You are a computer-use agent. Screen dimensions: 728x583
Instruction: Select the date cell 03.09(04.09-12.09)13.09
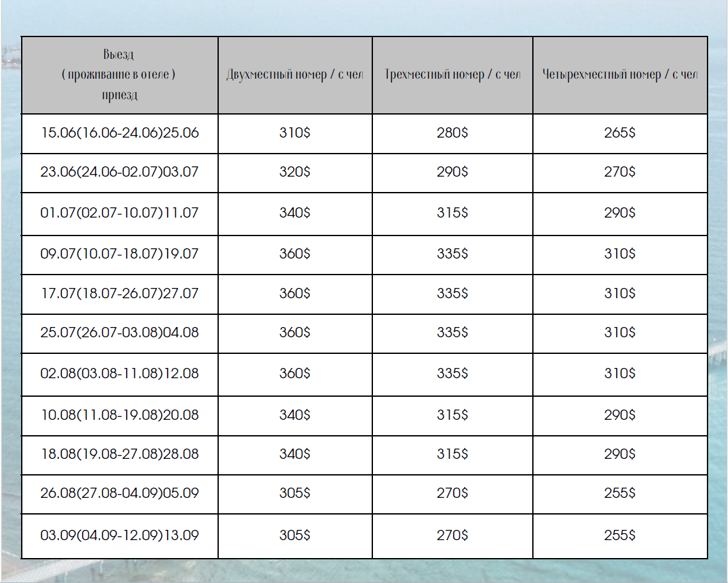pyautogui.click(x=120, y=536)
